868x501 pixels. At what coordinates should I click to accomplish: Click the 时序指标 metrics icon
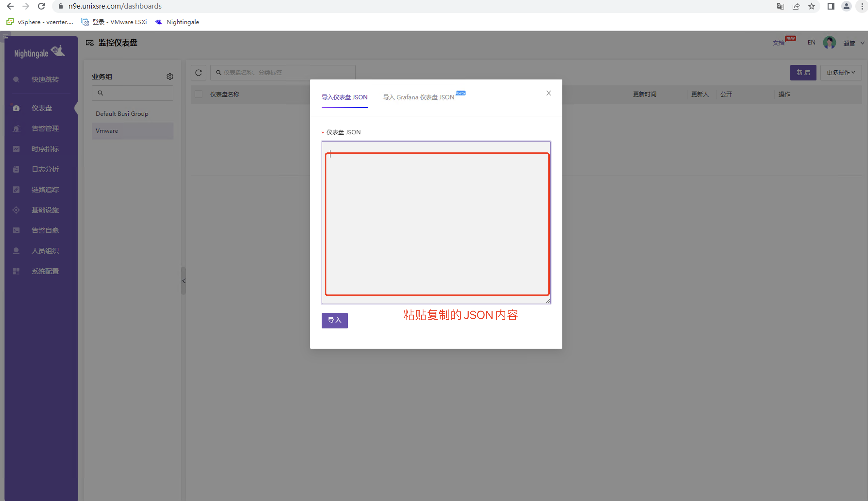point(16,149)
